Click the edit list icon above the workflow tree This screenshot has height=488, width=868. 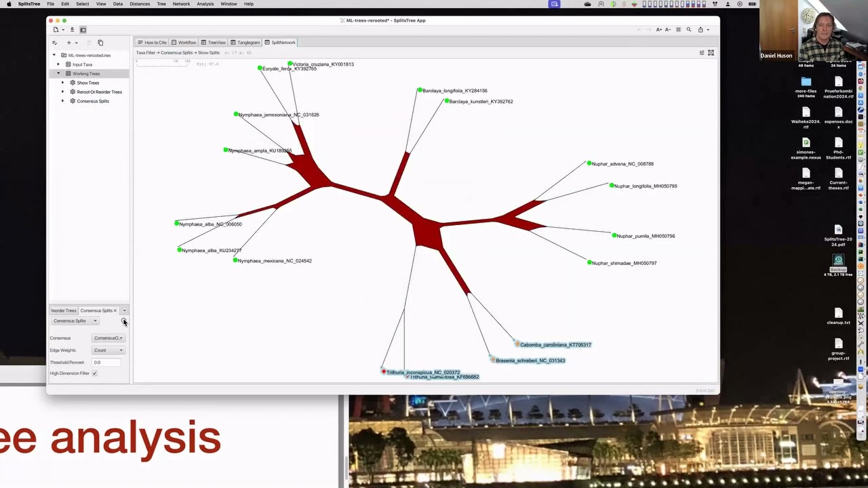(x=55, y=43)
